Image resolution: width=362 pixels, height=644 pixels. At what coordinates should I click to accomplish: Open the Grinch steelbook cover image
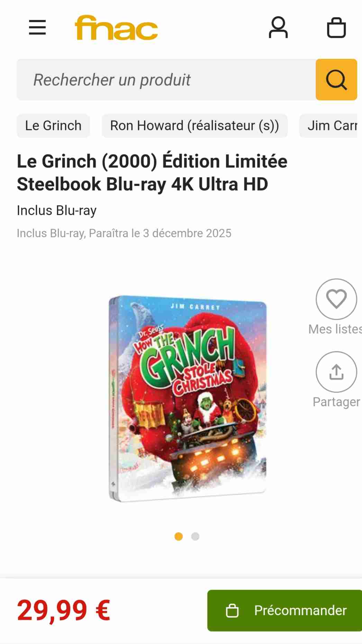188,398
